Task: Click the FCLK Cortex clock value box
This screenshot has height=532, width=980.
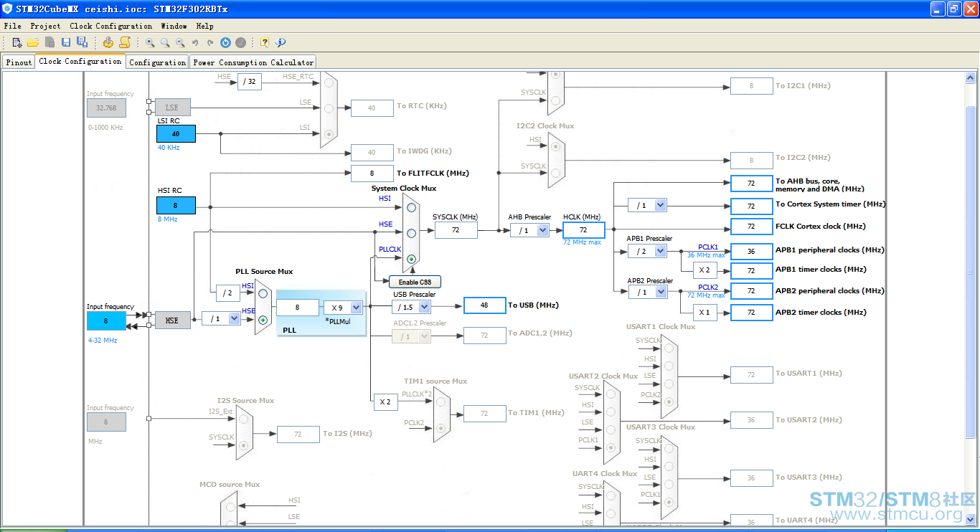Action: click(x=751, y=227)
